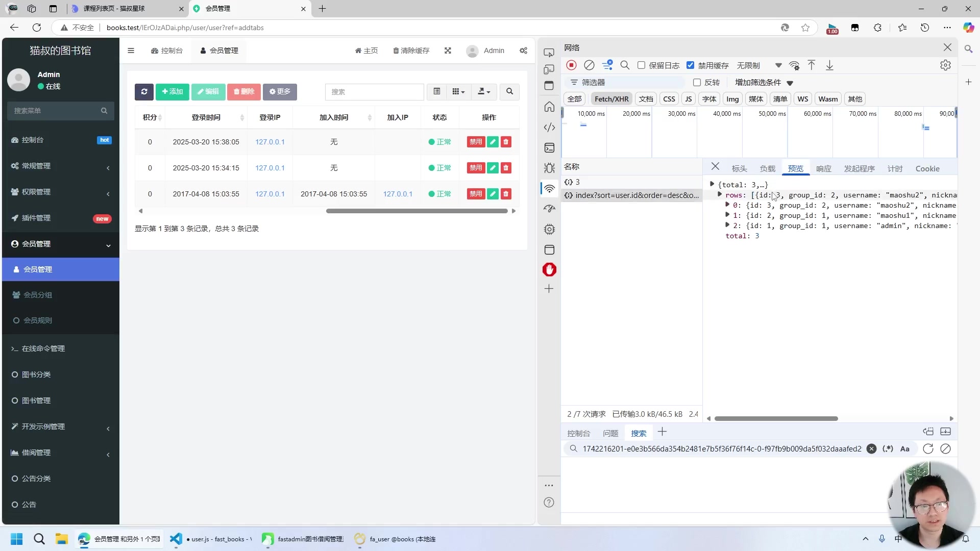
Task: Open network search magnifier in DevTools
Action: (x=625, y=65)
